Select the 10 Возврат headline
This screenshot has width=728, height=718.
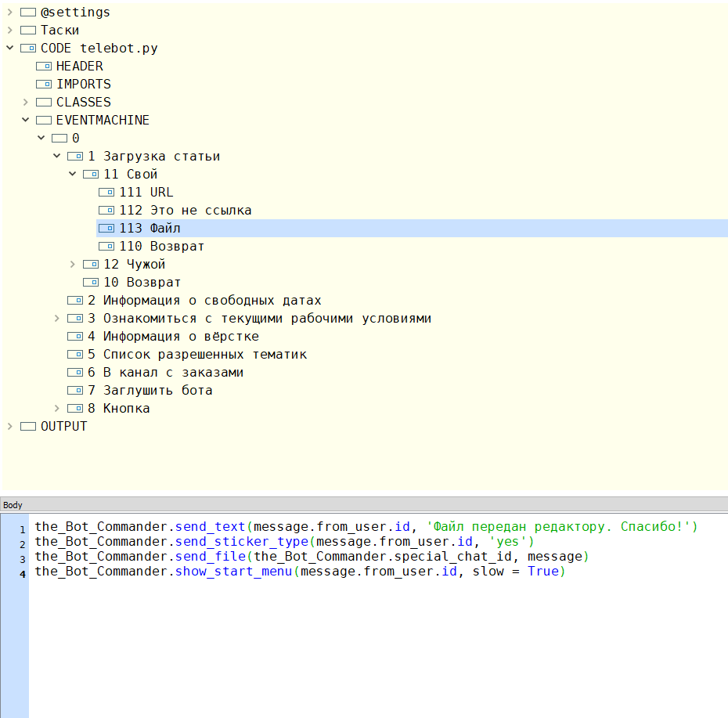tap(142, 283)
